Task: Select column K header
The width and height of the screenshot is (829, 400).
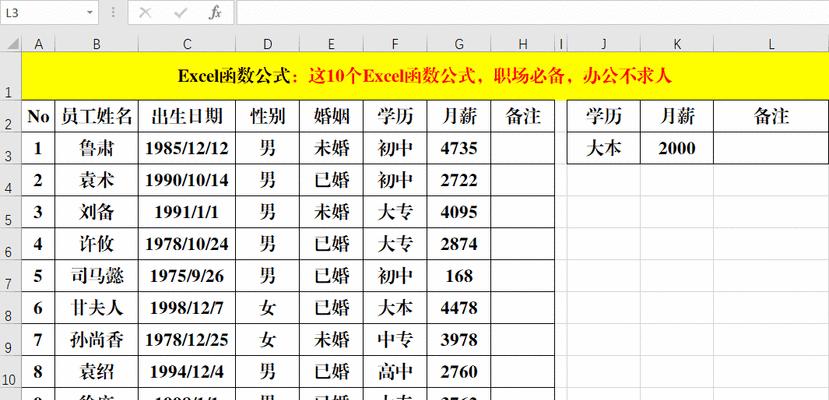Action: pyautogui.click(x=677, y=44)
